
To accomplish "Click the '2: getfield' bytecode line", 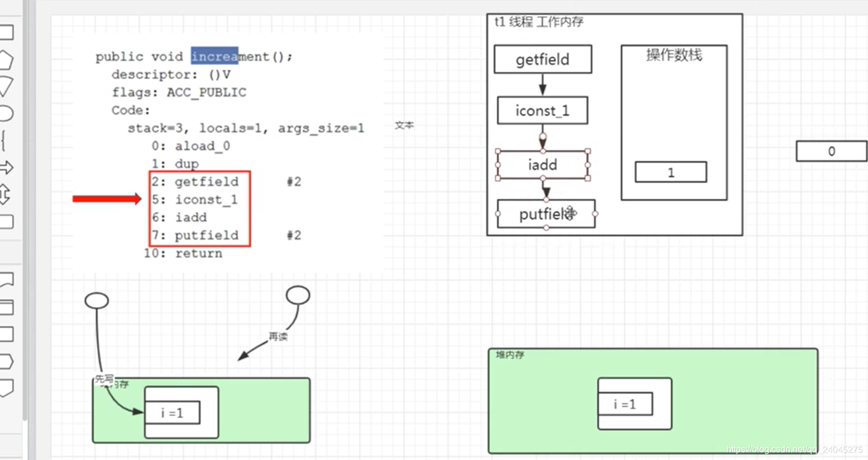I will coord(195,182).
